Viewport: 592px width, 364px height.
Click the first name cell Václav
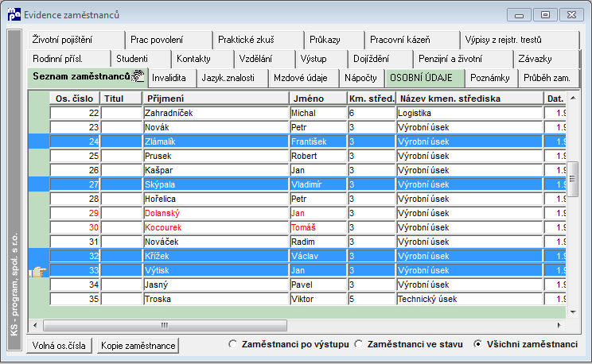click(318, 257)
